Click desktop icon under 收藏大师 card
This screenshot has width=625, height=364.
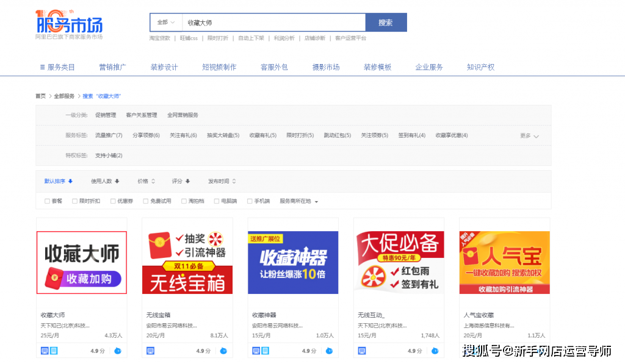point(45,351)
